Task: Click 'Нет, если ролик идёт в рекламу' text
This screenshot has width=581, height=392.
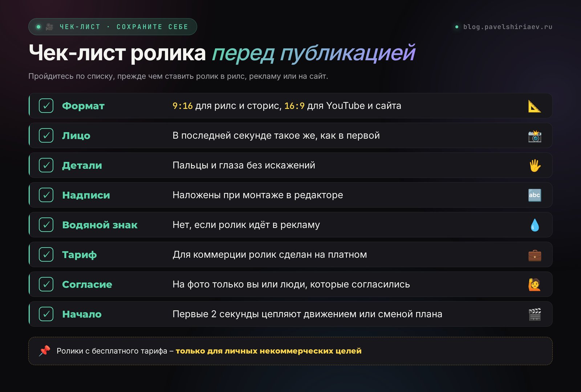Action: 246,225
